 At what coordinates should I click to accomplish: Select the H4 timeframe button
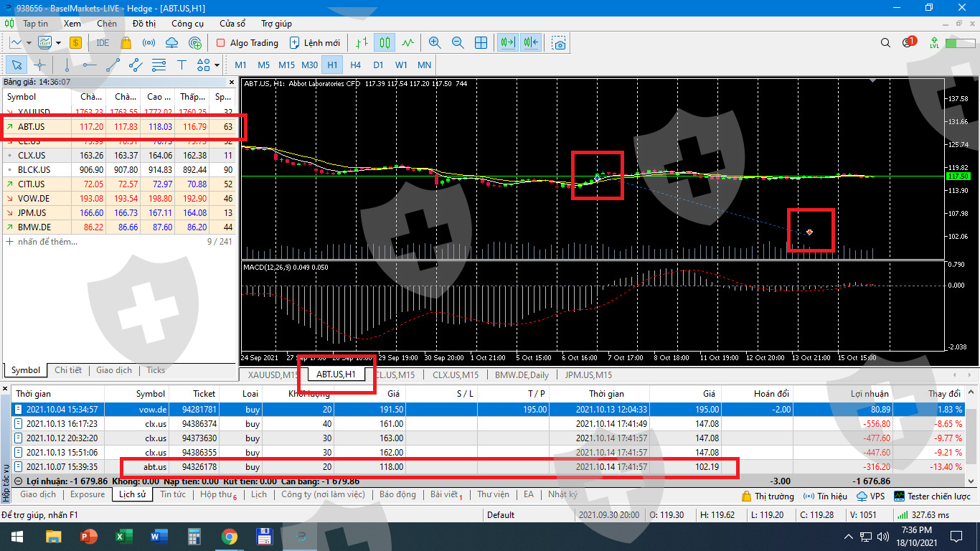(355, 65)
